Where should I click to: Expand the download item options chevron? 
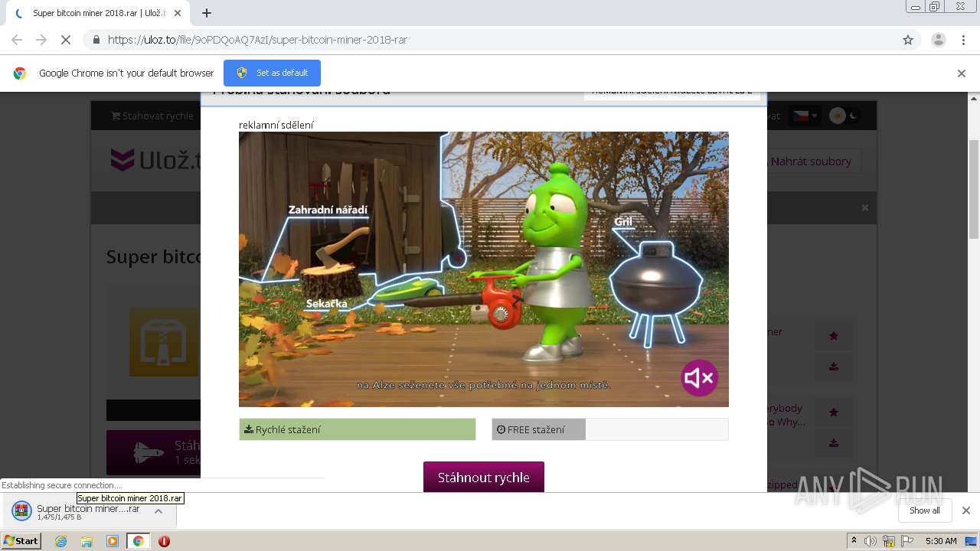[x=158, y=511]
